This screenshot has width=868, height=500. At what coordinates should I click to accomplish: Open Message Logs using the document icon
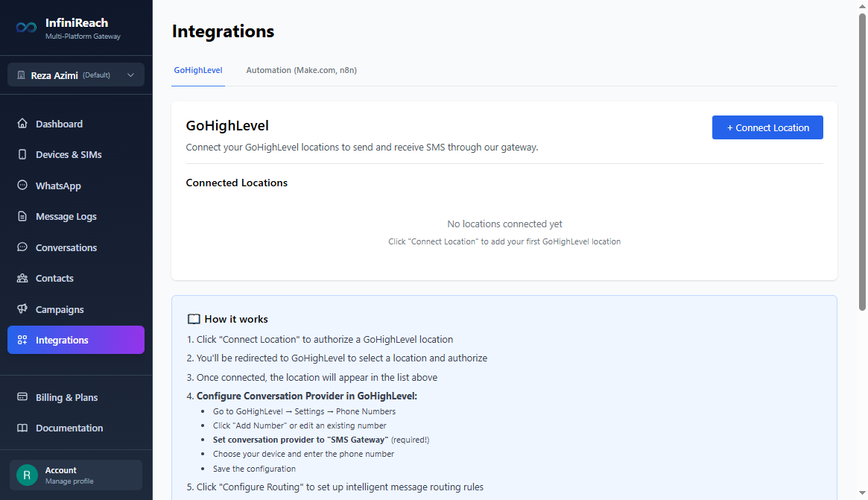(x=23, y=216)
